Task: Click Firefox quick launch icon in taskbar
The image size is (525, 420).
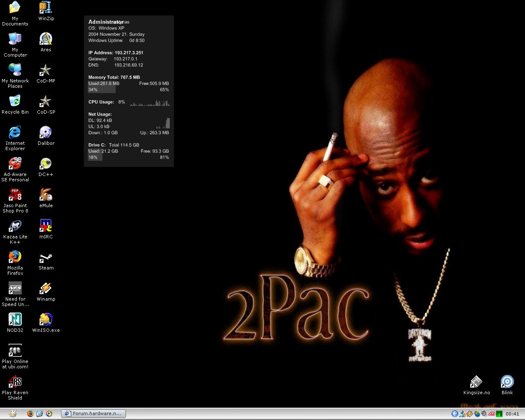Action: tap(30, 413)
